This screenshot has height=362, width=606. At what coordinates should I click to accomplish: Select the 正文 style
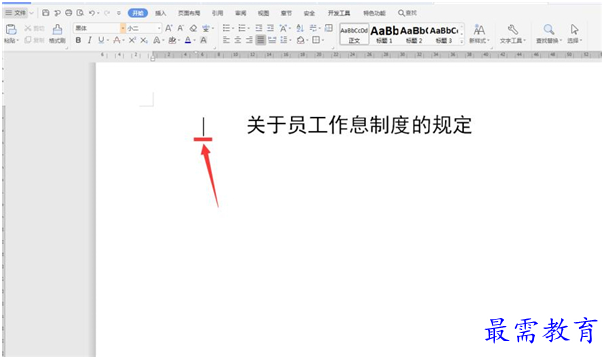pyautogui.click(x=354, y=34)
